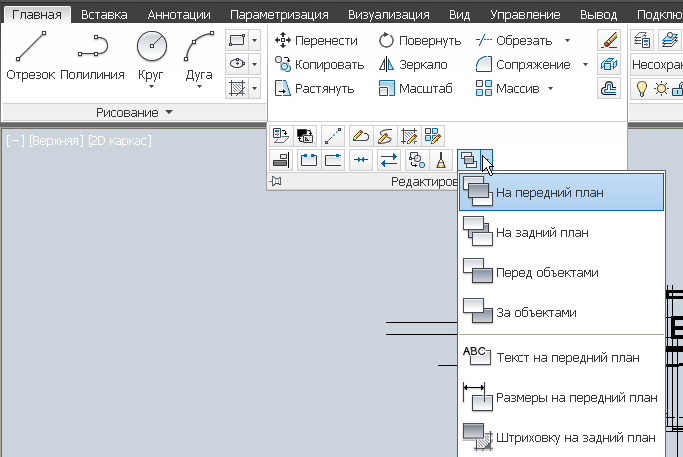Screen dimensions: 683x457
Task: Click the ellipse drawing tool icon
Action: tap(237, 64)
